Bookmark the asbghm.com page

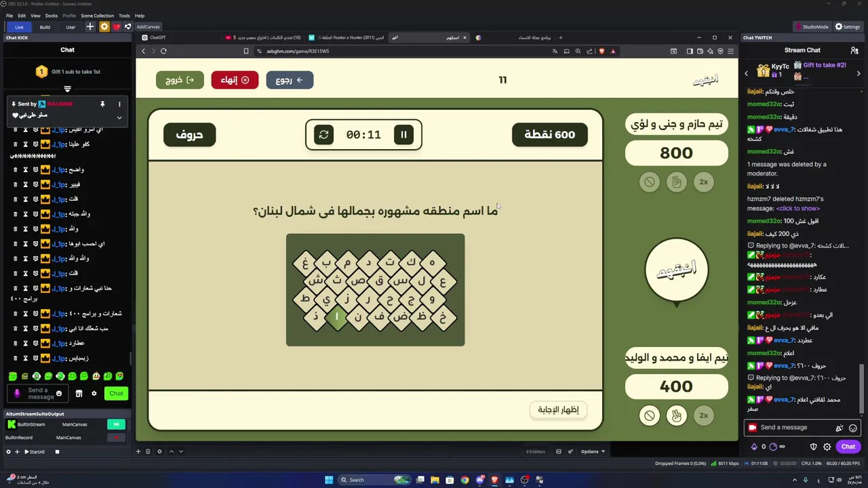pos(246,51)
